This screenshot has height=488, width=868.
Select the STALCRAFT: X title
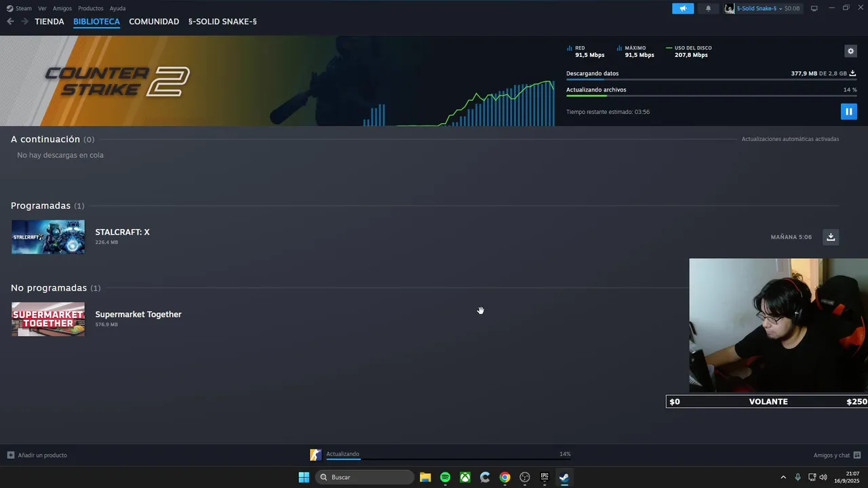122,232
